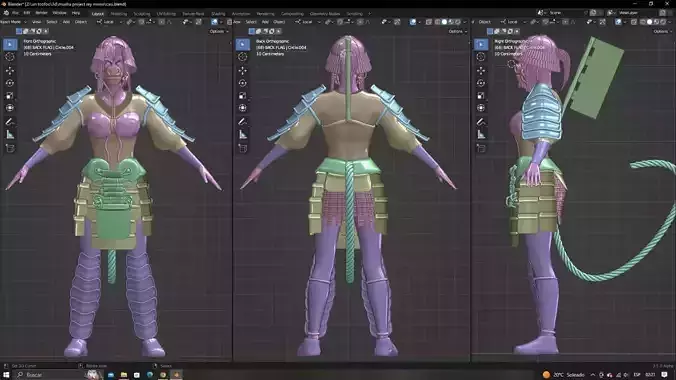
Task: Select the Select Box tool in left viewport
Action: click(10, 44)
